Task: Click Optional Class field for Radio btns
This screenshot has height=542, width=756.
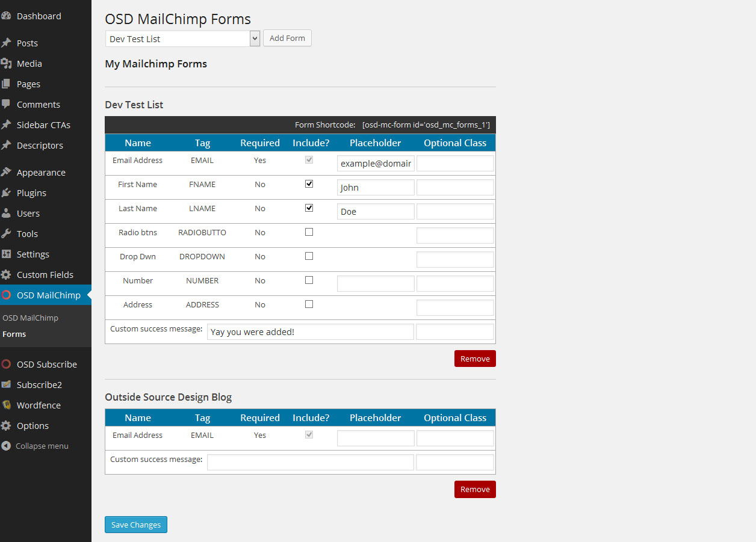Action: click(455, 235)
